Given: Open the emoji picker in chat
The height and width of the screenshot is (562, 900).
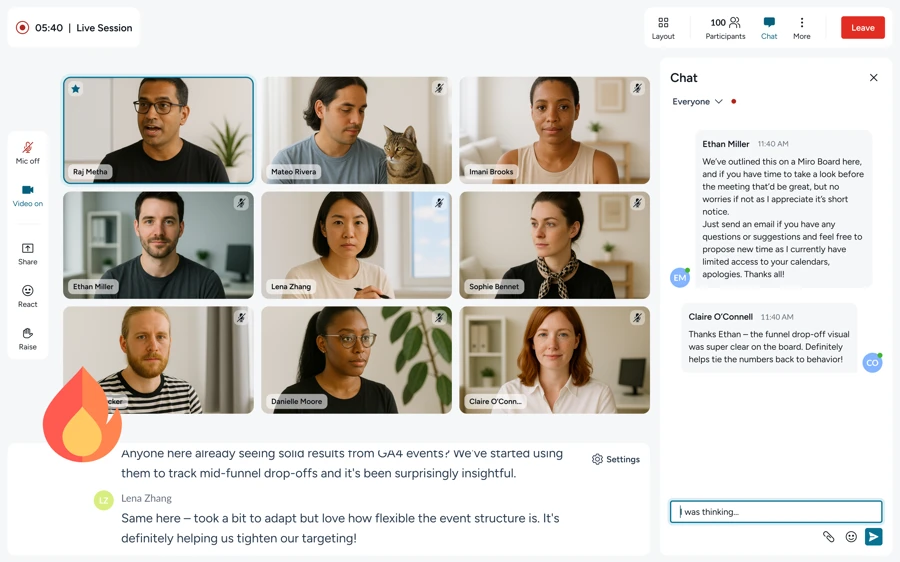Looking at the screenshot, I should pyautogui.click(x=851, y=537).
